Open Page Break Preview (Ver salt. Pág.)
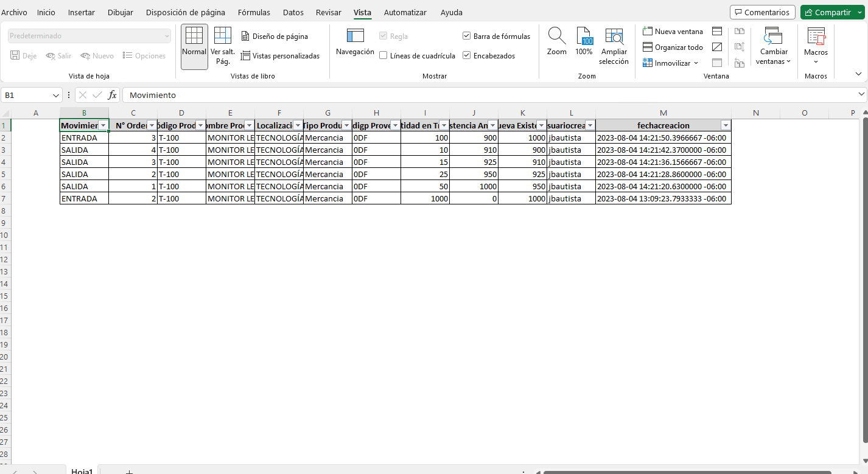The image size is (868, 474). click(223, 46)
